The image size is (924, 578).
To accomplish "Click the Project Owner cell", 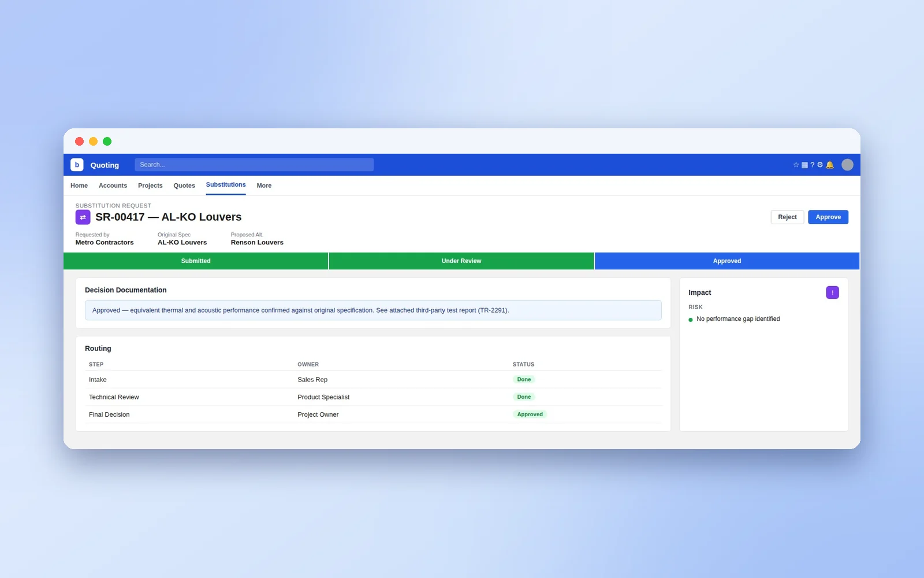I will tap(318, 414).
